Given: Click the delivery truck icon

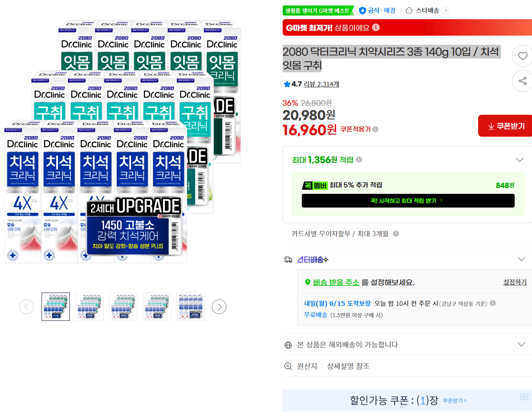Looking at the screenshot, I should point(288,260).
